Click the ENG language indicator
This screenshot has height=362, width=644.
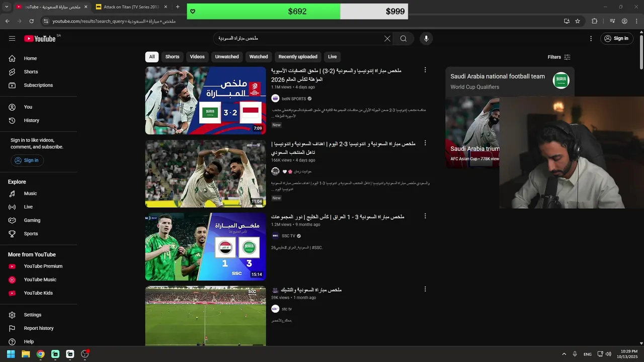click(587, 354)
